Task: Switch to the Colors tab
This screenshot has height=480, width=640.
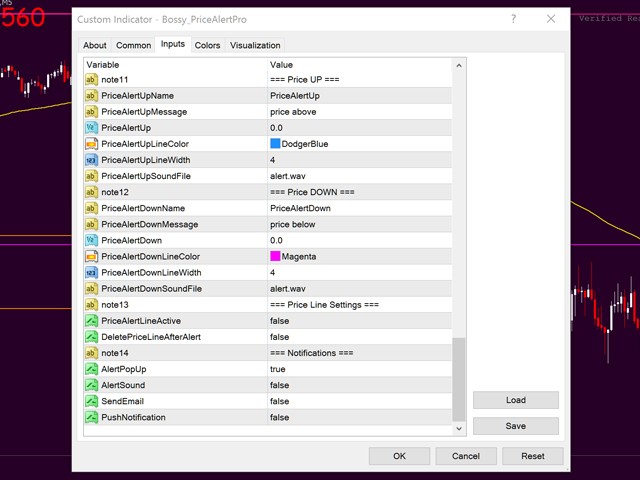Action: pos(207,45)
